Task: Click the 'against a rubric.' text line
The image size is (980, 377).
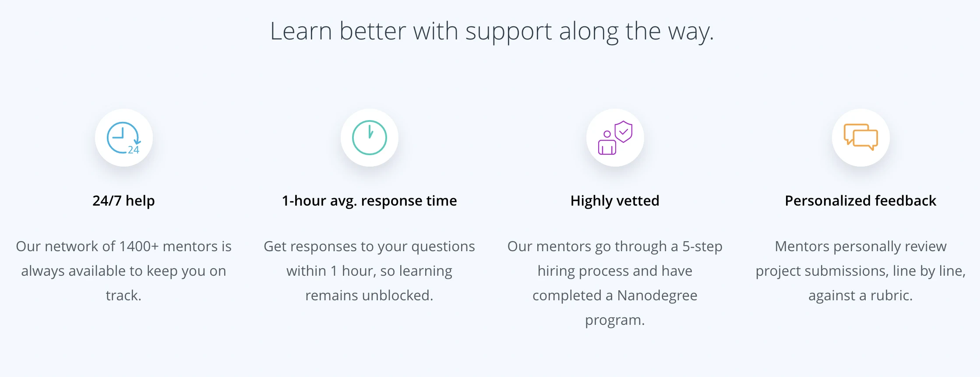Action: pos(860,295)
